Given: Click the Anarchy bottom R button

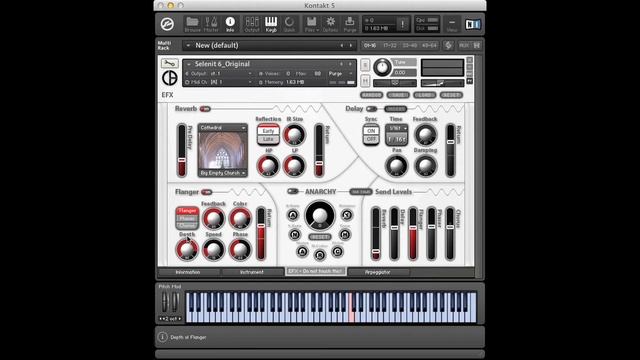Looking at the screenshot, I should coord(320,255).
